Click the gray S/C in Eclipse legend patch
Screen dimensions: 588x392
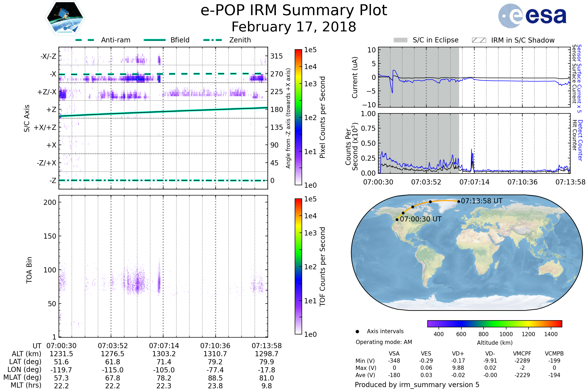(400, 40)
